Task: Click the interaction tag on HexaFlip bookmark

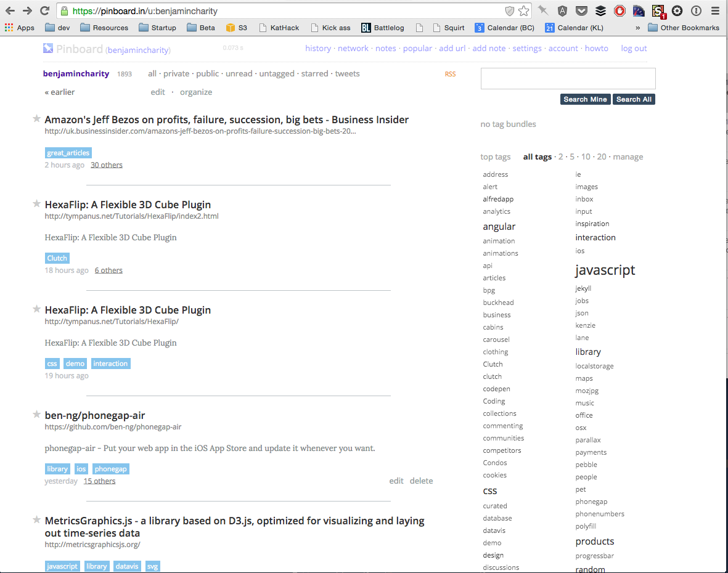Action: tap(110, 364)
